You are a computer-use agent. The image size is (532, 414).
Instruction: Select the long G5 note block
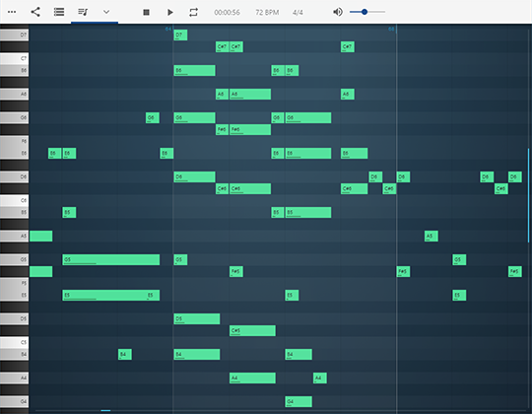pos(111,259)
